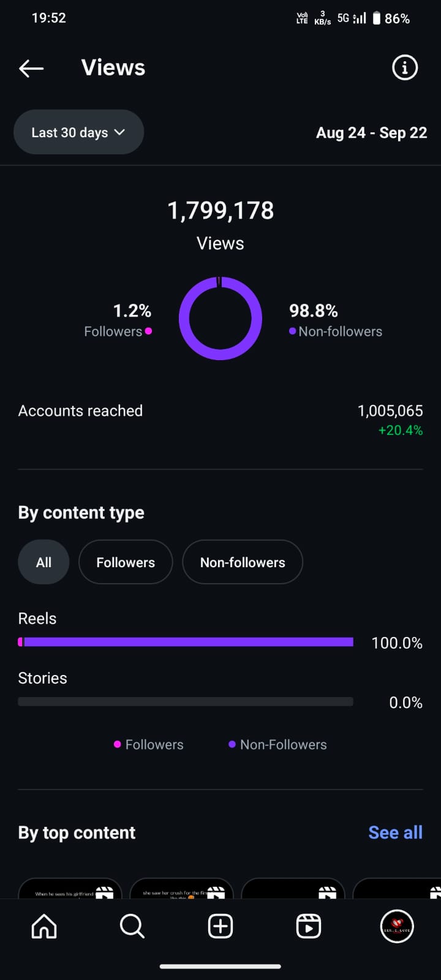Tap the Stories percentage bar
The width and height of the screenshot is (441, 980).
[186, 702]
